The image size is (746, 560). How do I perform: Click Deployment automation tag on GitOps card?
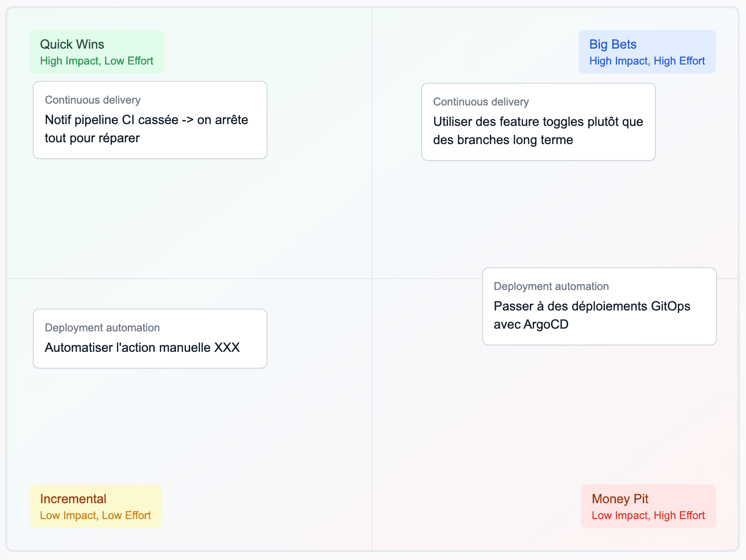551,286
